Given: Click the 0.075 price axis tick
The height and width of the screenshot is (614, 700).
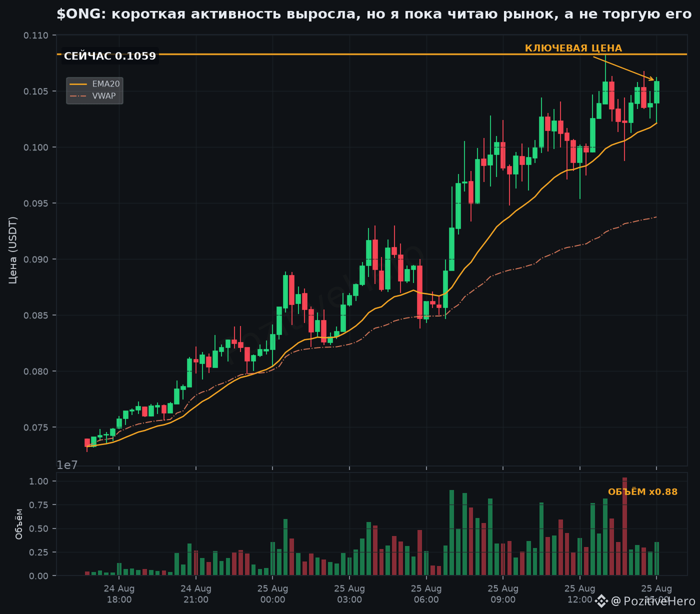Looking at the screenshot, I should (35, 427).
